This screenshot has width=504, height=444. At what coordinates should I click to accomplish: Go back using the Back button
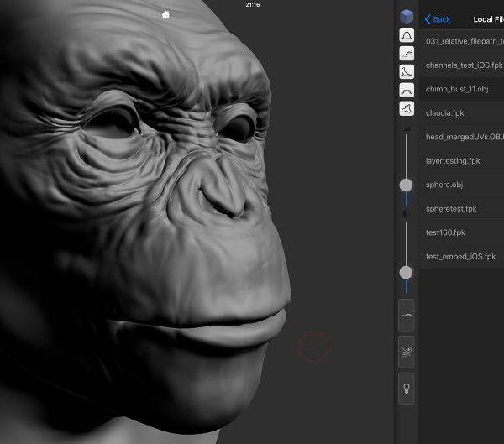click(438, 19)
